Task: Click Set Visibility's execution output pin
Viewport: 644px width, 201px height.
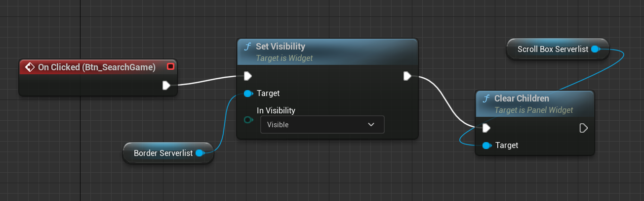Action: (x=407, y=76)
